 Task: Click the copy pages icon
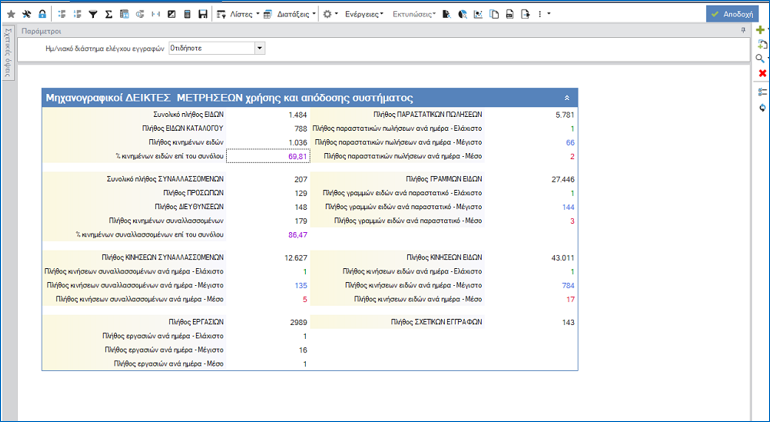coord(494,14)
